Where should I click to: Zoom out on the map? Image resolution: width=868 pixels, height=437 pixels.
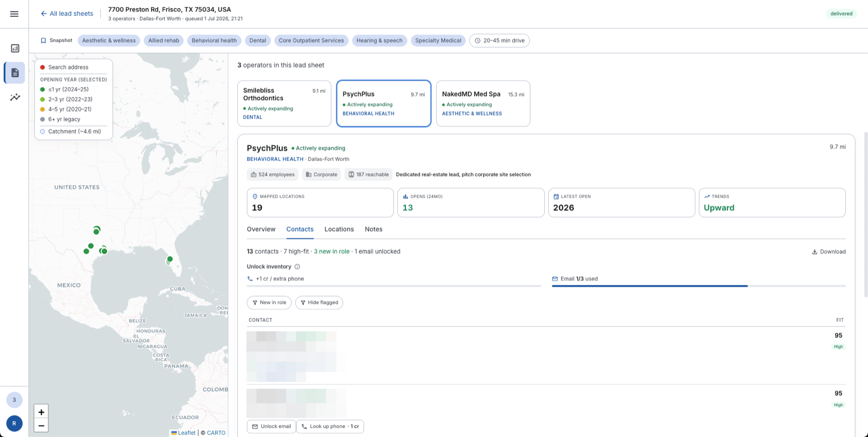[x=41, y=425]
